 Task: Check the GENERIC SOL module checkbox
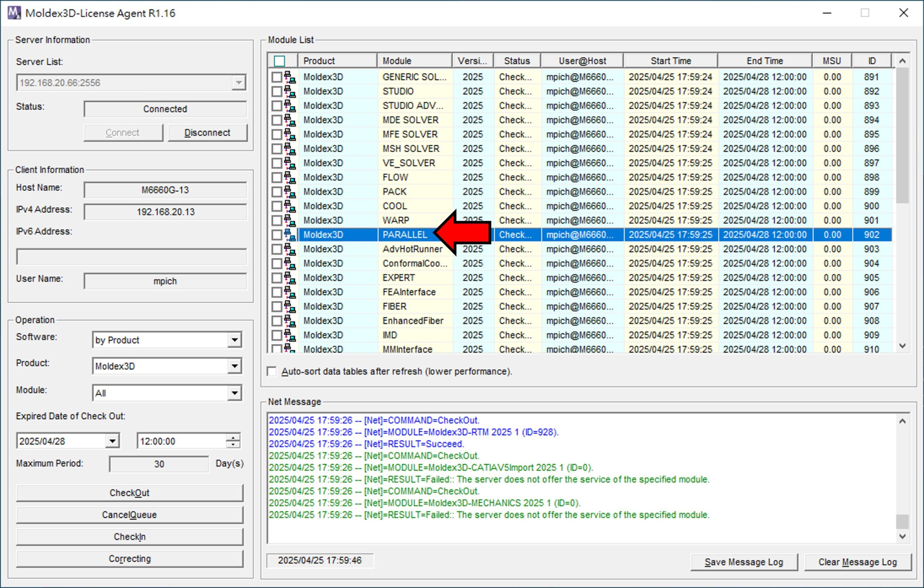coord(277,77)
